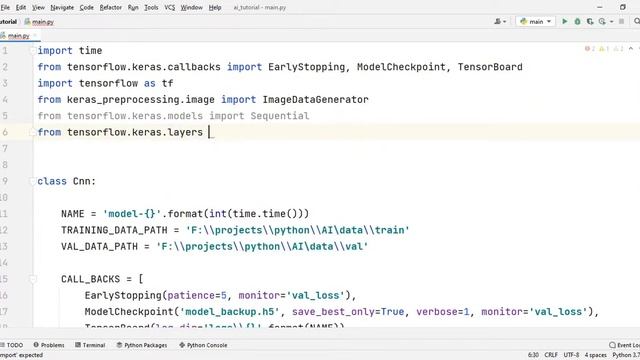Click the empty editor line 8

(x=337, y=165)
